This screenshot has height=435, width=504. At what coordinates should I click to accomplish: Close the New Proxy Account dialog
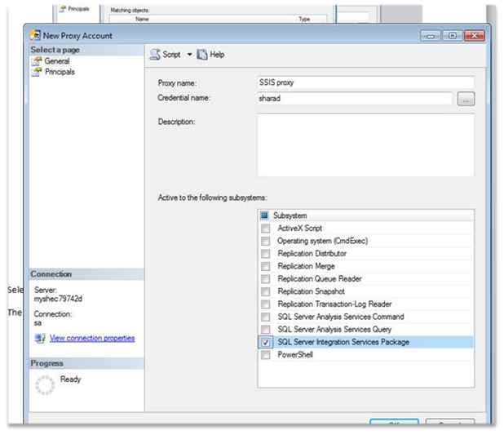[474, 36]
